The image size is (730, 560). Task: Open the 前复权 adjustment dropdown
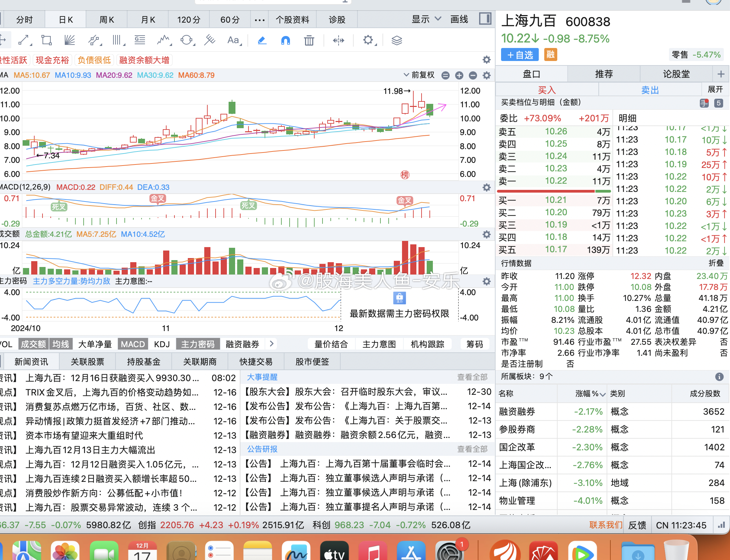[x=419, y=75]
